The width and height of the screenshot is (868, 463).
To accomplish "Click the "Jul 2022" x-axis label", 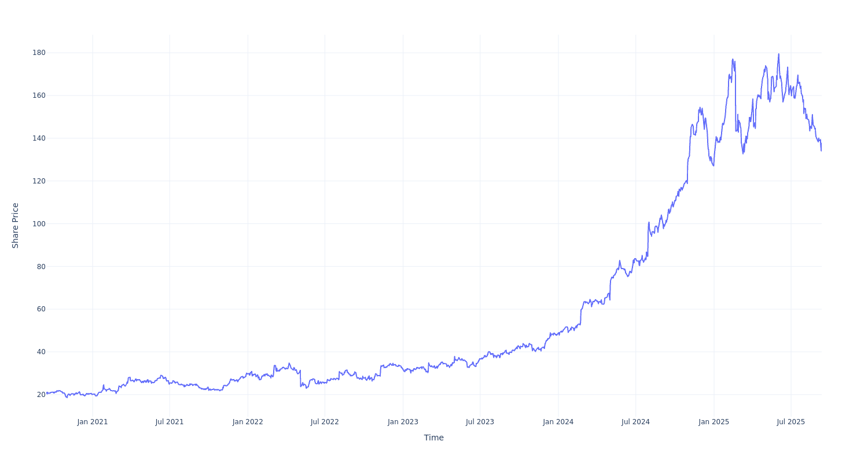I will click(x=325, y=422).
